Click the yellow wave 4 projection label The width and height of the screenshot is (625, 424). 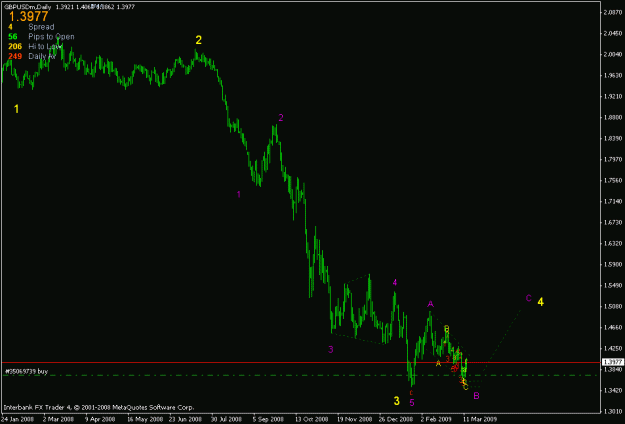tap(540, 302)
